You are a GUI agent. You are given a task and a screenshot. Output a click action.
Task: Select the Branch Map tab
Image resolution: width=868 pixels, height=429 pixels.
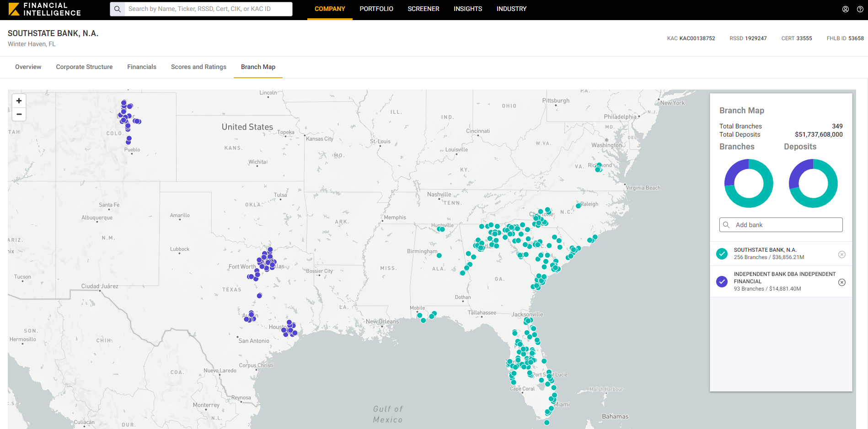pos(258,67)
